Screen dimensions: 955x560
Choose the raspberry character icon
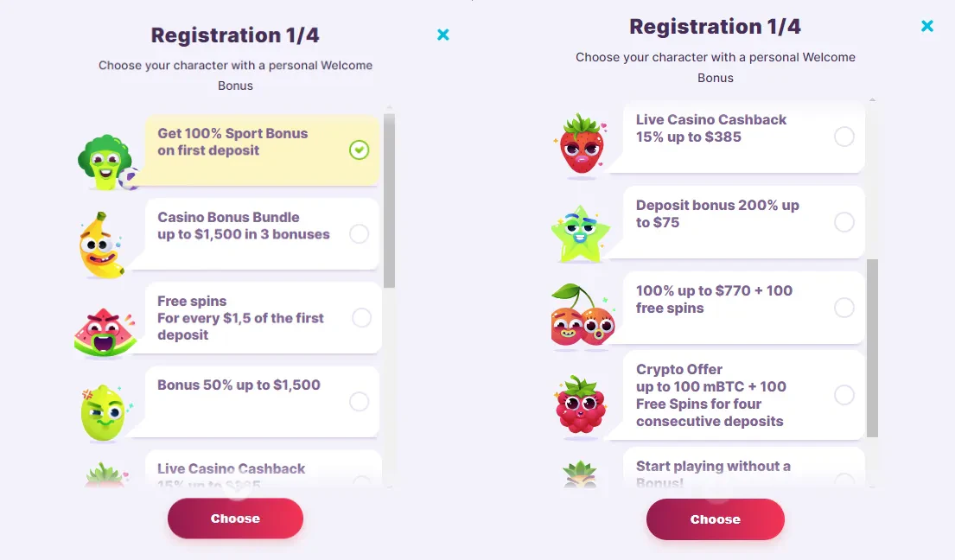coord(581,404)
